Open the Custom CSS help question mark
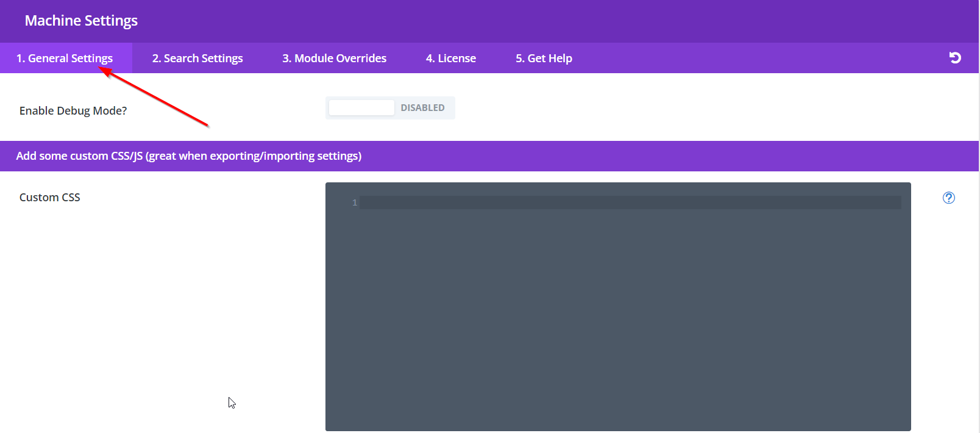 [948, 198]
